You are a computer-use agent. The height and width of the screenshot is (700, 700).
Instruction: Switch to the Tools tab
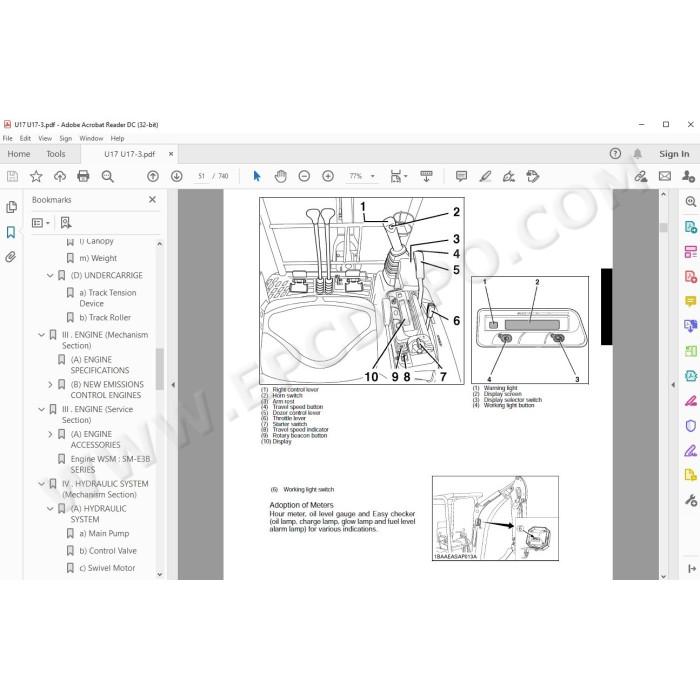pos(56,154)
